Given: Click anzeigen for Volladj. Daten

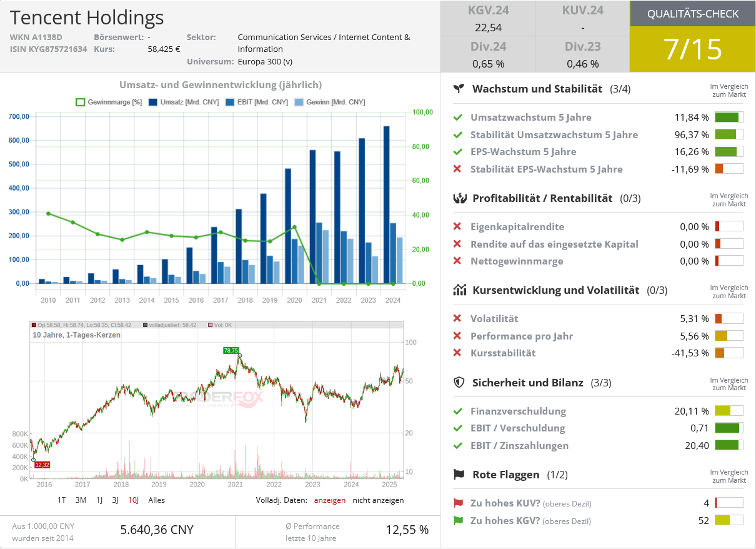Looking at the screenshot, I should pyautogui.click(x=329, y=500).
